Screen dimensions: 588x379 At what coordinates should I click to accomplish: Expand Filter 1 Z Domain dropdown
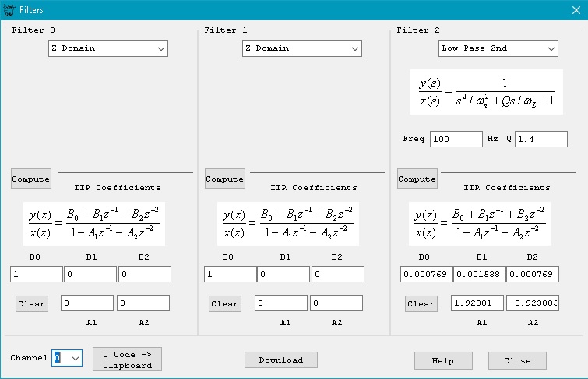pos(301,48)
